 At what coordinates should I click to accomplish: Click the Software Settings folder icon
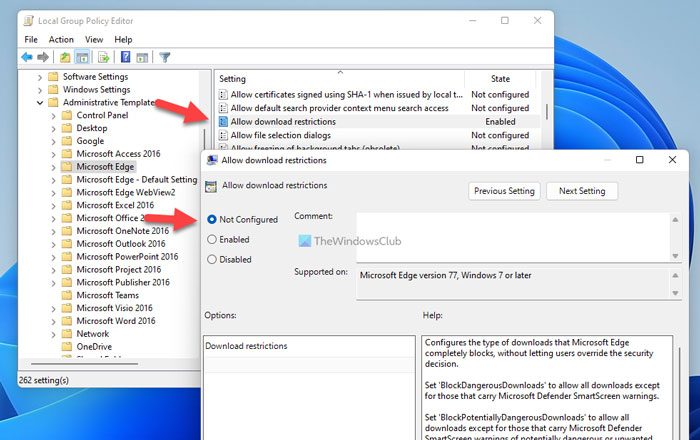[x=53, y=77]
